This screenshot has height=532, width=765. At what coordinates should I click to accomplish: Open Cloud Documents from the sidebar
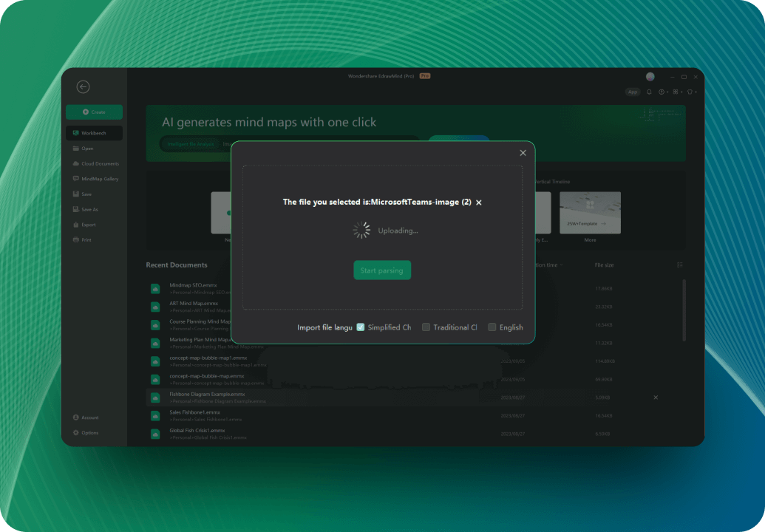pyautogui.click(x=95, y=164)
